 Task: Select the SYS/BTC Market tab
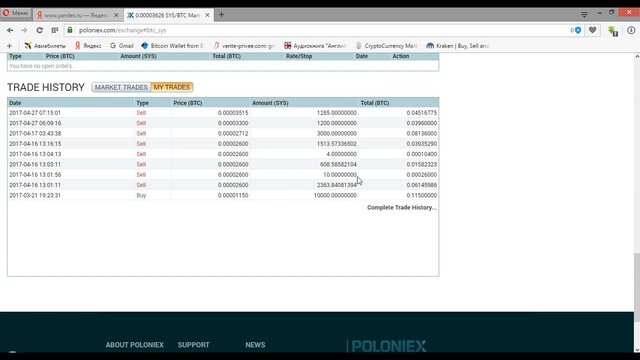pos(167,15)
